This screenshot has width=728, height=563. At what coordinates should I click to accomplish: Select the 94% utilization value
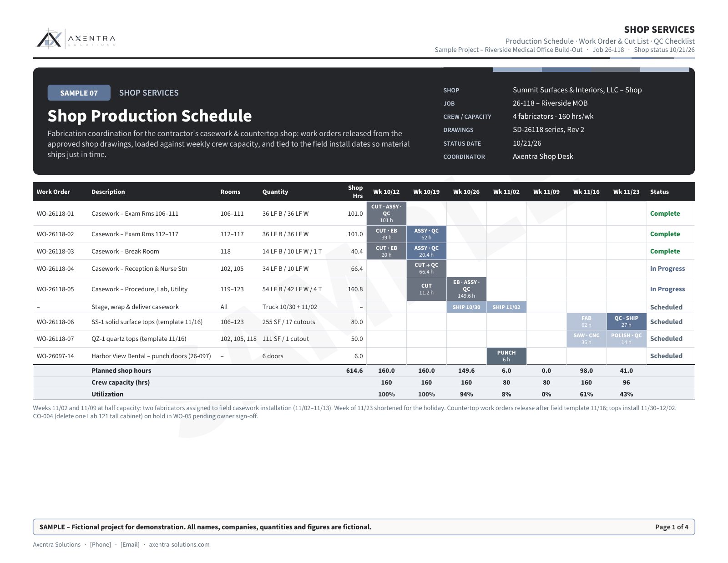click(466, 394)
